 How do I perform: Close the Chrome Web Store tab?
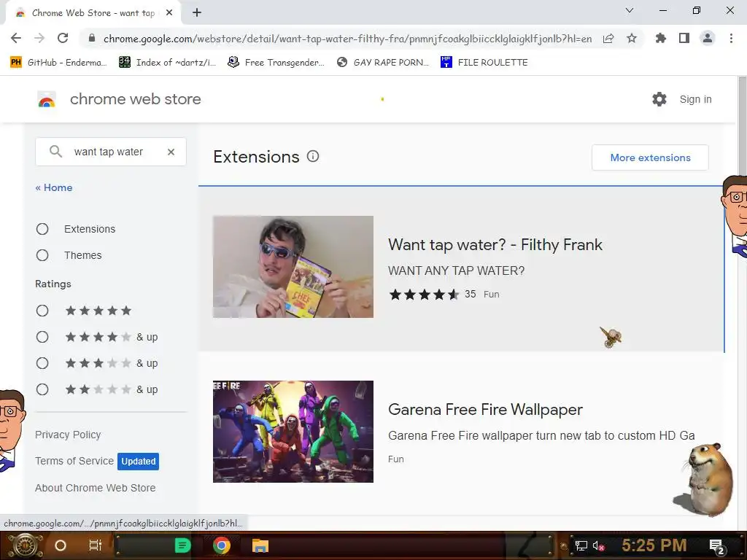(169, 13)
